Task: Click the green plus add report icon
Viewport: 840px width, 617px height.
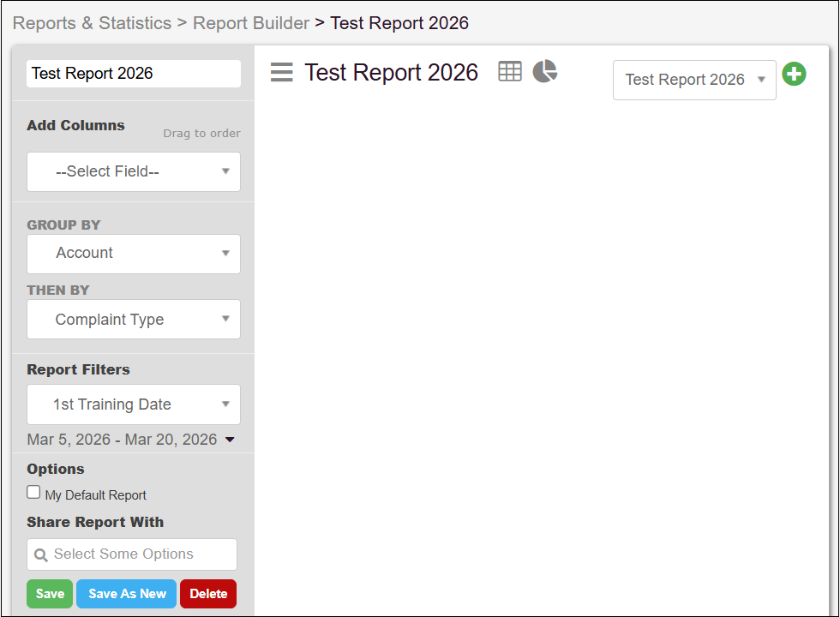Action: (x=794, y=74)
